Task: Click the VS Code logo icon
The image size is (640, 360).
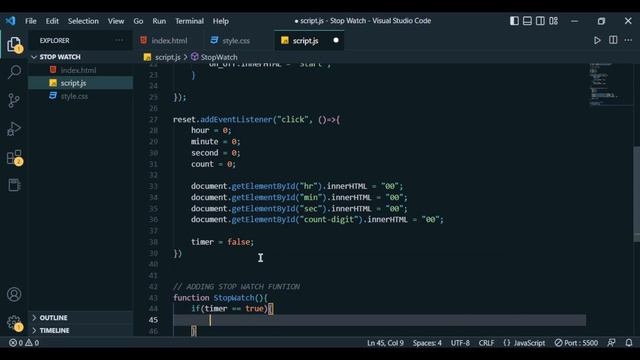Action: pos(10,21)
